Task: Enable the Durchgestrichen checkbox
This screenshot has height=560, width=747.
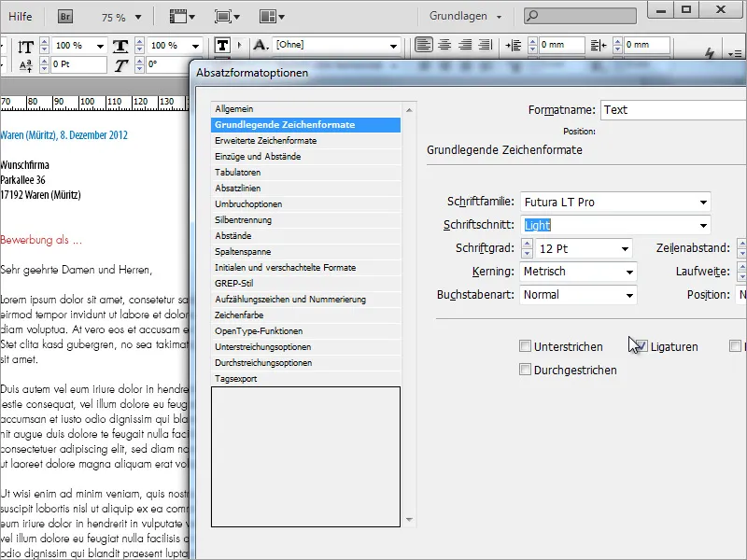Action: click(x=526, y=370)
